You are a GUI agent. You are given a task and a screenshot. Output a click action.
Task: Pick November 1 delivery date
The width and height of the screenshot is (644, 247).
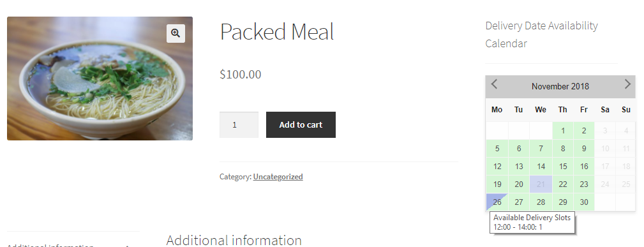[x=563, y=131]
